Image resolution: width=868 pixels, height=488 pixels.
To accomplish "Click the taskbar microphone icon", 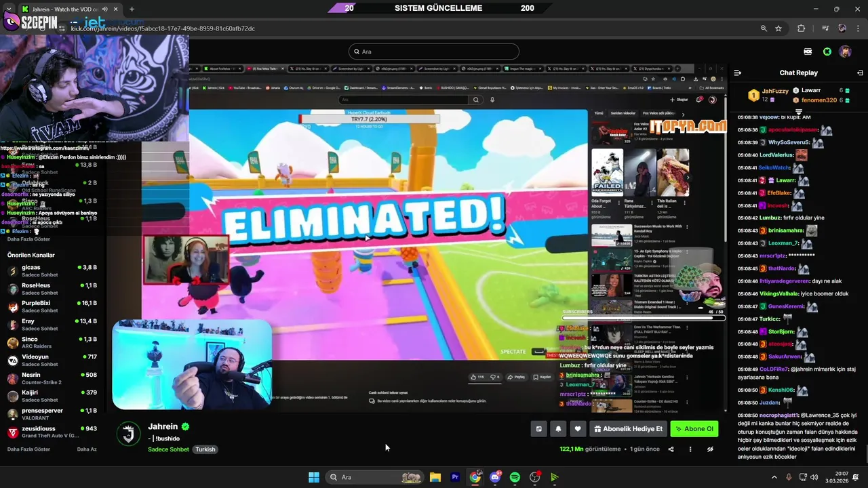I will click(789, 477).
